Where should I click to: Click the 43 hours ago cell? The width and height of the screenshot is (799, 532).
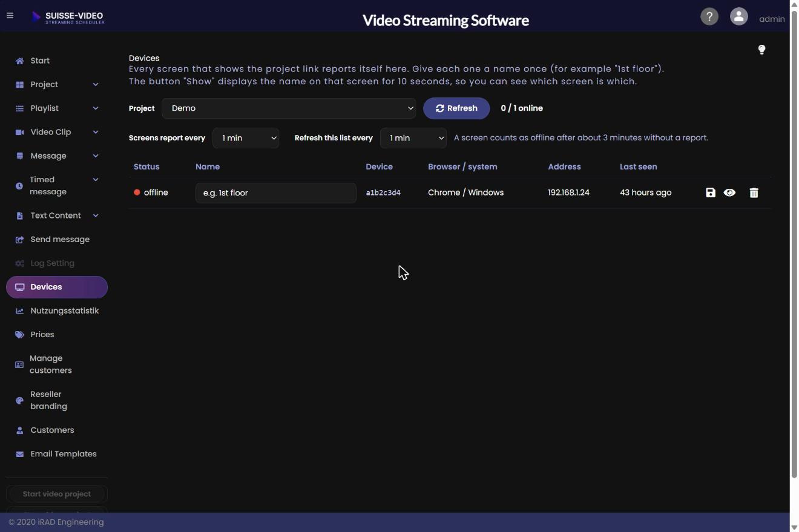645,192
